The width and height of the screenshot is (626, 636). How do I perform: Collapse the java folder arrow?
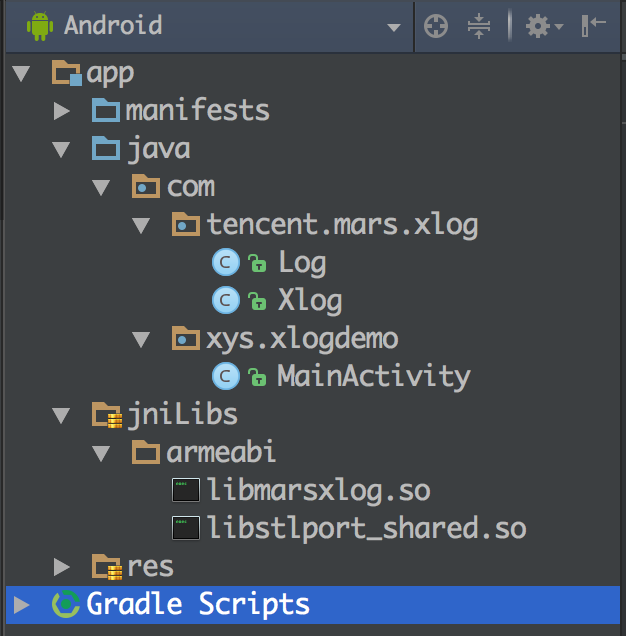[x=61, y=149]
